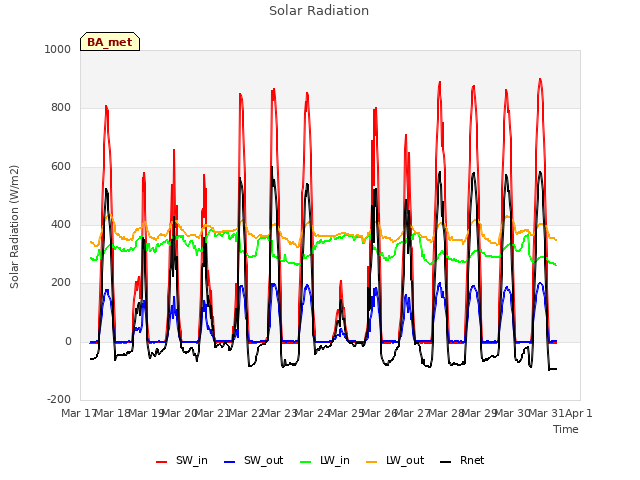Image resolution: width=640 pixels, height=480 pixels.
Task: Click the red SW_in legend swatch
Action: [162, 462]
